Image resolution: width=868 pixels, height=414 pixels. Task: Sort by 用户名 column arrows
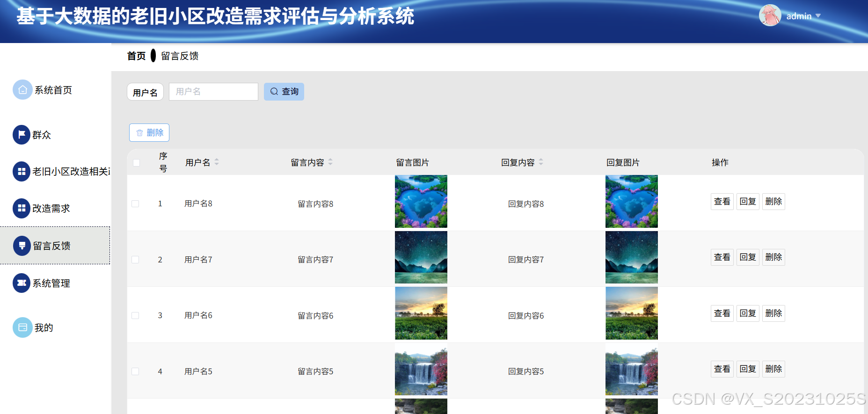point(217,162)
